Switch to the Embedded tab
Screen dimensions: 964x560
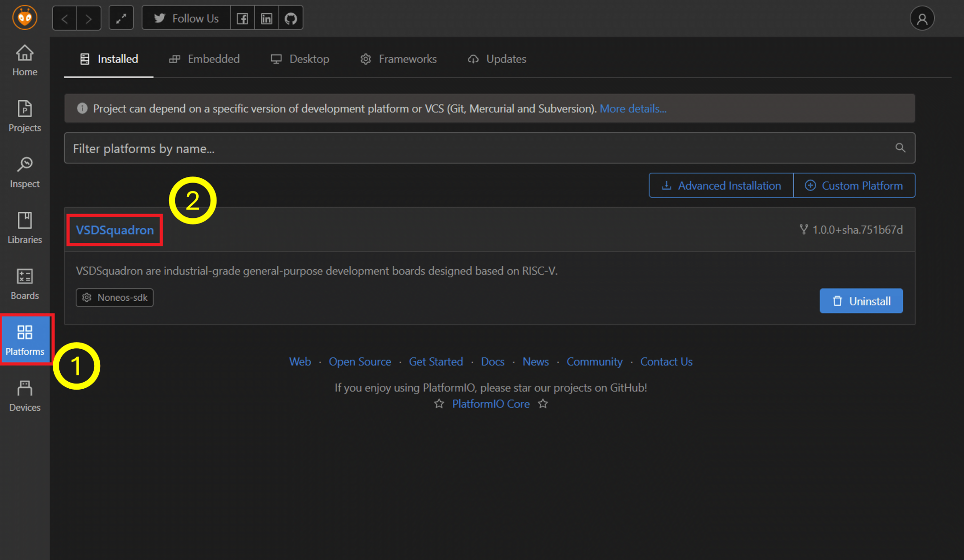(204, 59)
